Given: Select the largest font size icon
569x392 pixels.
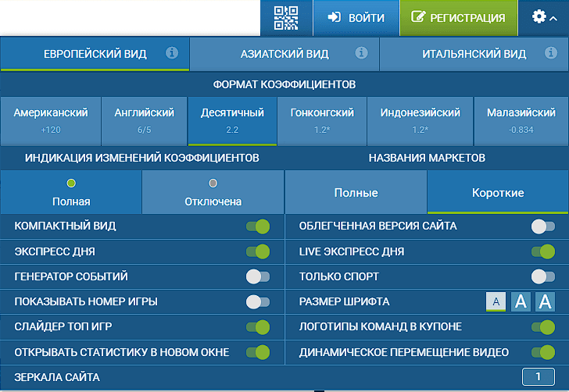Looking at the screenshot, I should [x=545, y=301].
